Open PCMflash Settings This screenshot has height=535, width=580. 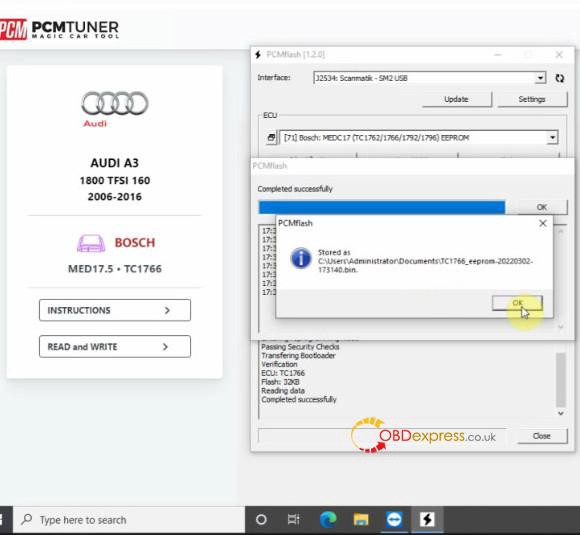532,99
